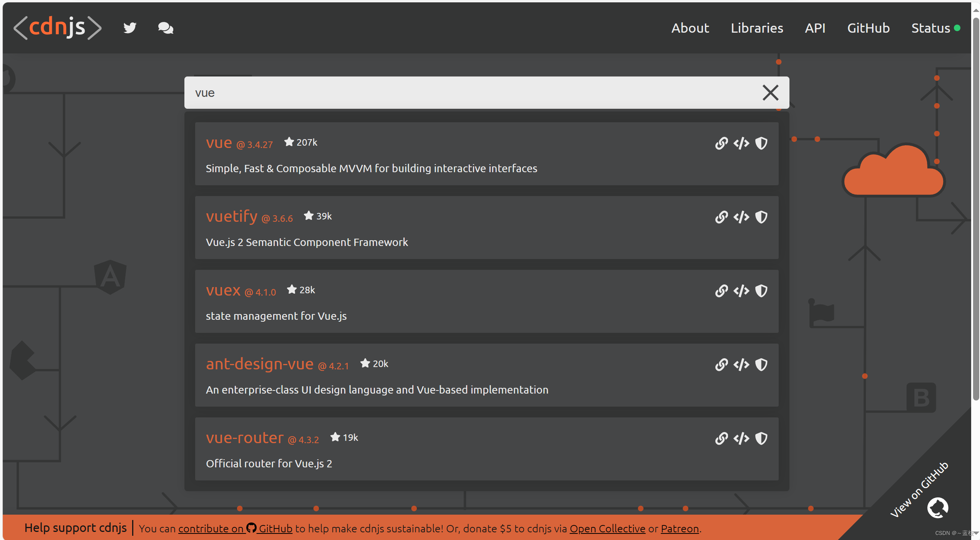Copy URL link icon for vue-router
This screenshot has width=980, height=540.
(721, 438)
